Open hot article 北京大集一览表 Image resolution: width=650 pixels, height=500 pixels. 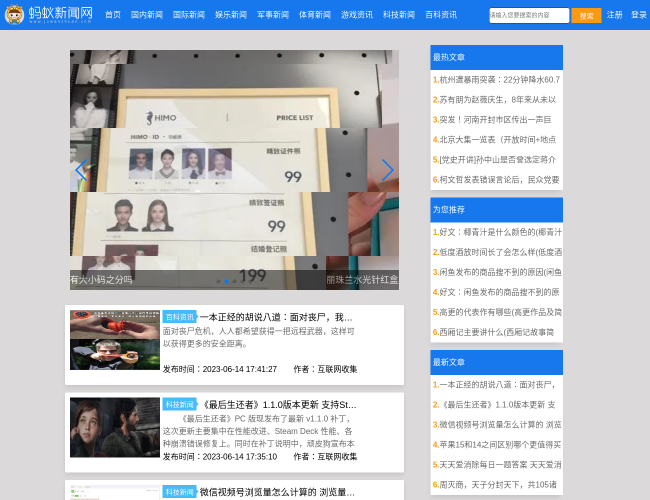point(497,140)
